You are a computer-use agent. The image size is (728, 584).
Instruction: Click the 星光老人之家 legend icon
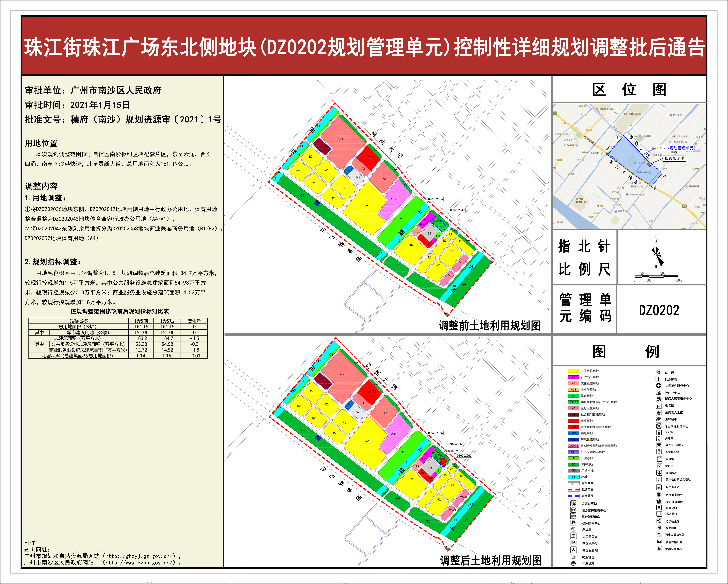659,413
